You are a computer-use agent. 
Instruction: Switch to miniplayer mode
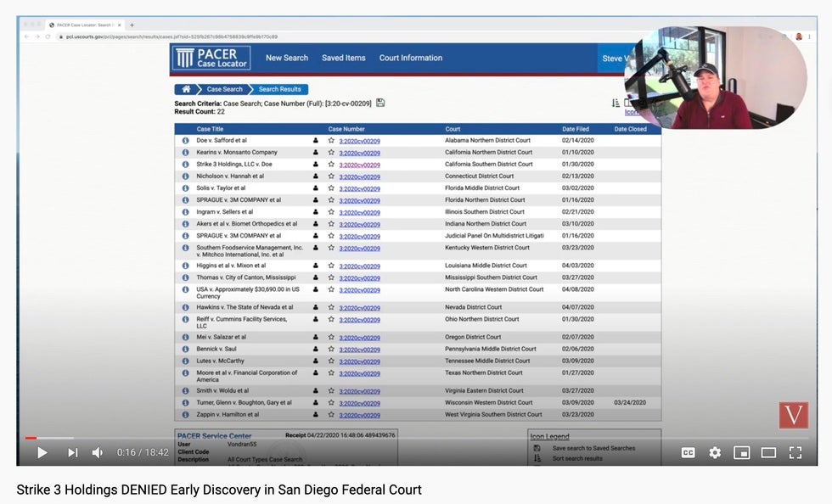point(741,453)
